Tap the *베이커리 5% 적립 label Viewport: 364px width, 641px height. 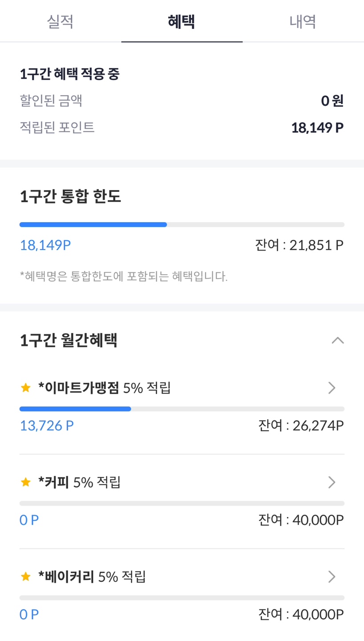pyautogui.click(x=92, y=577)
